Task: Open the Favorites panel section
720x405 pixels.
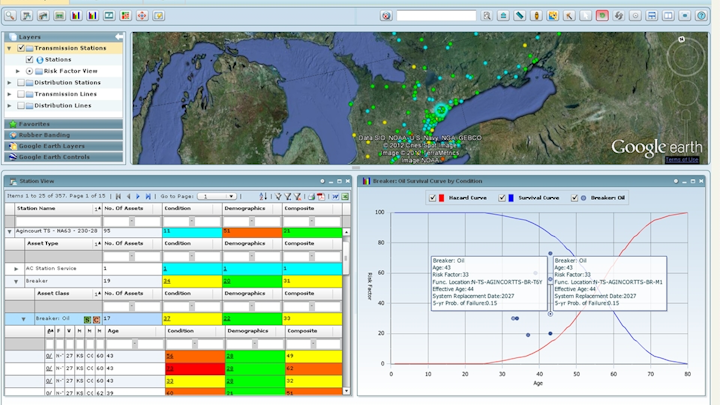Action: 64,124
